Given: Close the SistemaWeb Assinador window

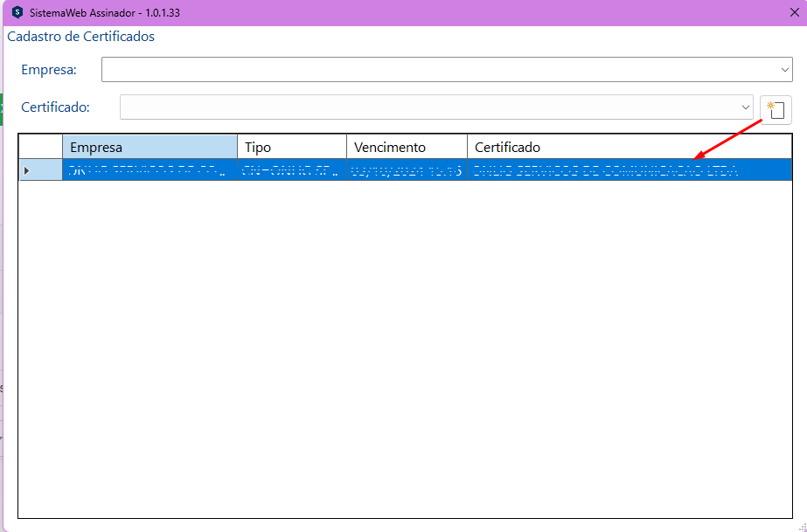Looking at the screenshot, I should pyautogui.click(x=794, y=12).
